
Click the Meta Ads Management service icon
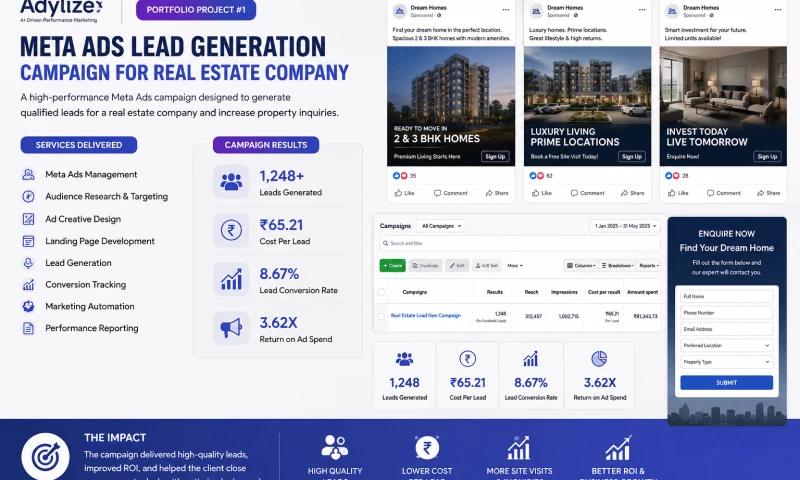(x=29, y=174)
